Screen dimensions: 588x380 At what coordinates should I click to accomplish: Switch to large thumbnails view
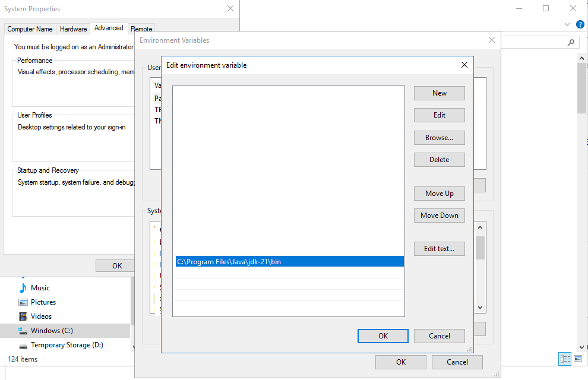coord(577,359)
